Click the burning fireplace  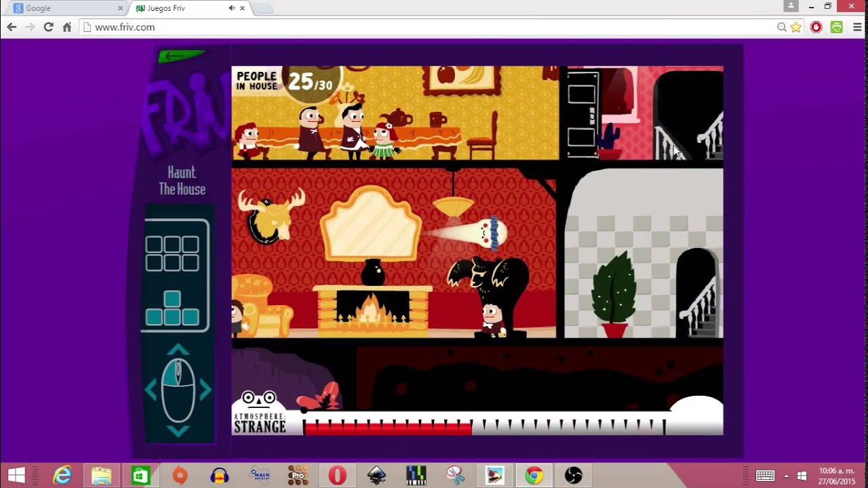tap(372, 310)
